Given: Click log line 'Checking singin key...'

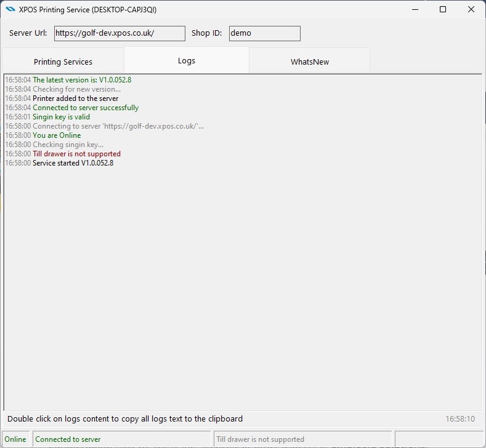Looking at the screenshot, I should pos(54,145).
